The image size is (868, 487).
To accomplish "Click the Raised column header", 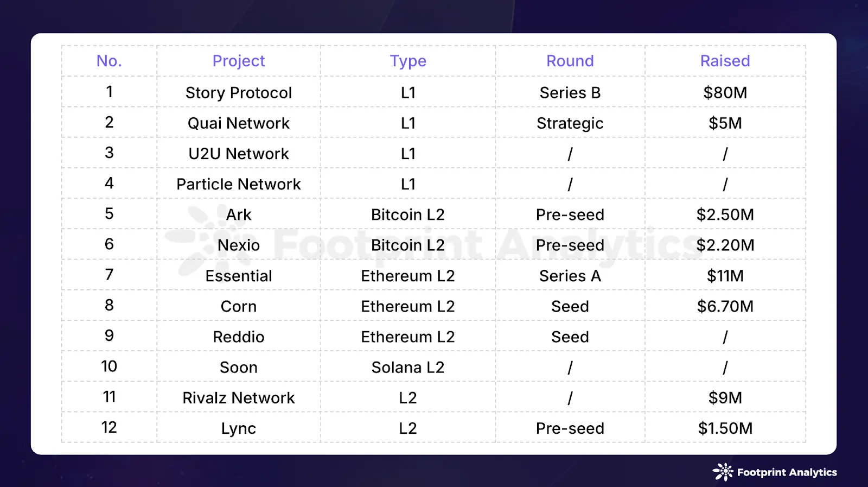I will click(725, 61).
